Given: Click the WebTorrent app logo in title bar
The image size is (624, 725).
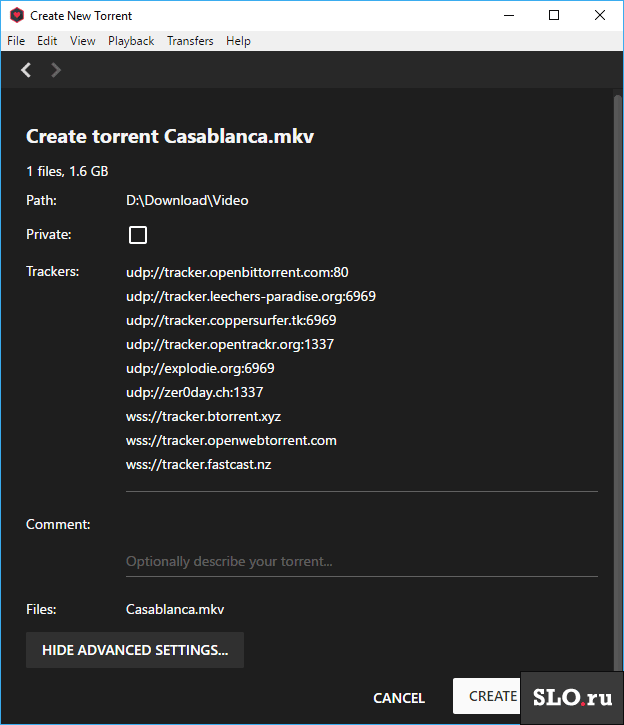Looking at the screenshot, I should tap(17, 15).
